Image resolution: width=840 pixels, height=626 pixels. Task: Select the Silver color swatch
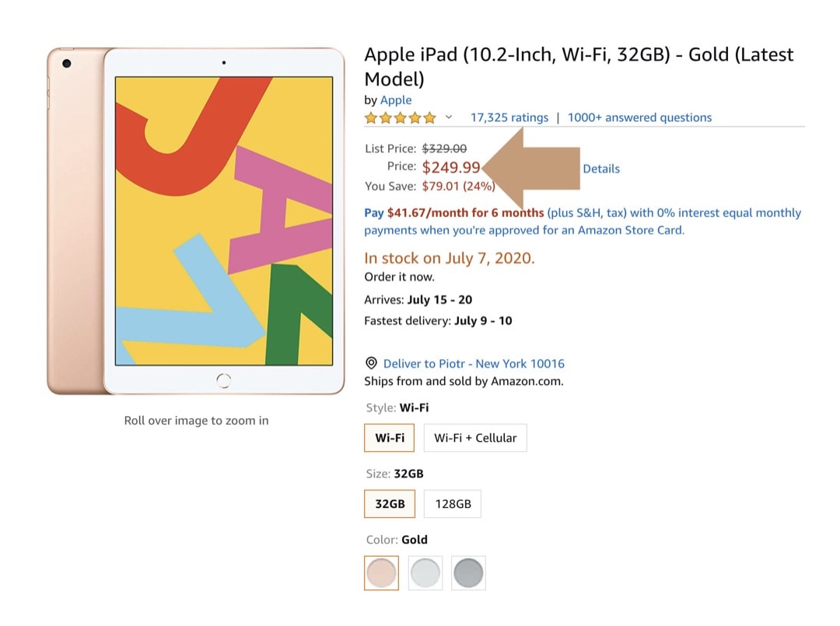point(425,573)
